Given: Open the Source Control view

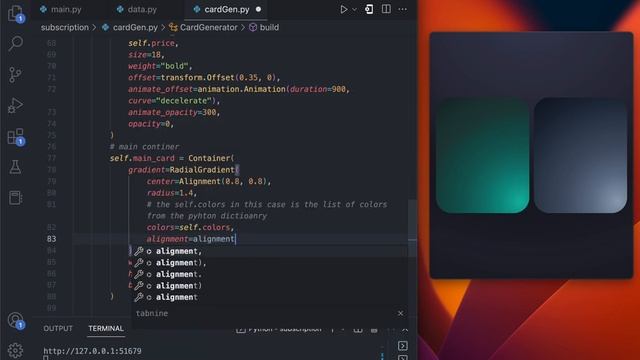Looking at the screenshot, I should coord(15,74).
